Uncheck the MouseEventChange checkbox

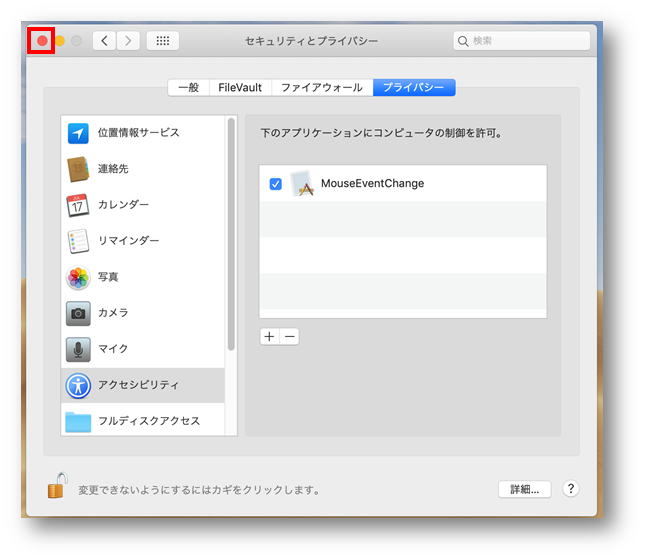click(x=276, y=184)
